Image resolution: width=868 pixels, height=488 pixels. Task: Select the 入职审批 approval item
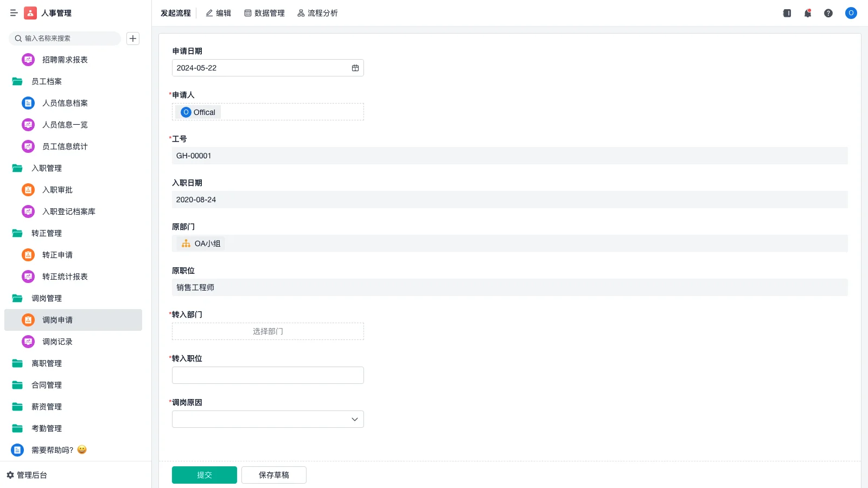pos(56,190)
